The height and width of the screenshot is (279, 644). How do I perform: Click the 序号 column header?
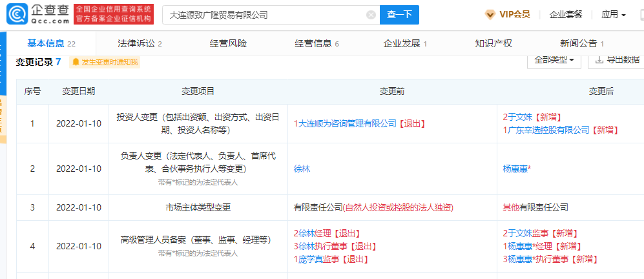coord(32,92)
